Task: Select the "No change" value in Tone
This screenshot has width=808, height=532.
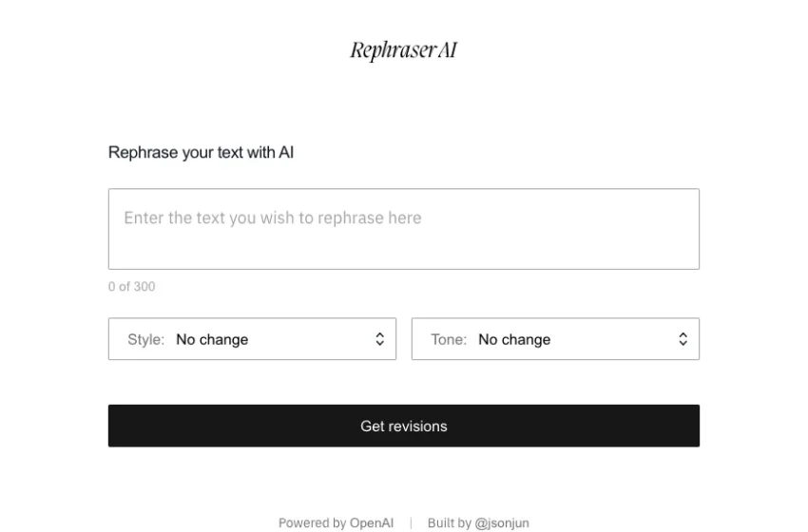Action: coord(514,339)
